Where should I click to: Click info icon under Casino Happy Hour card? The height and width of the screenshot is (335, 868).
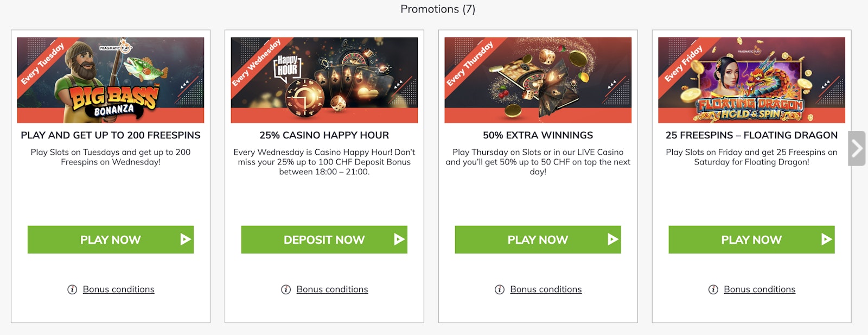click(x=286, y=290)
